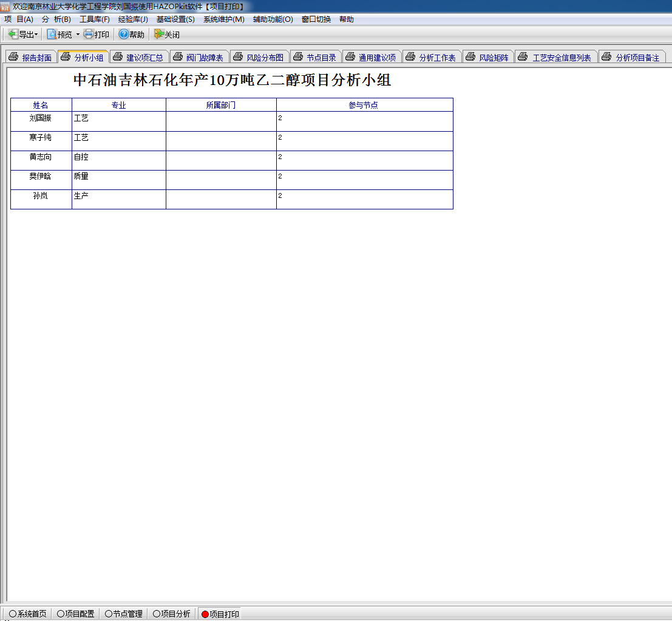Click printer icon on 分析工作表 tab
Screen dimensions: 672x621
[x=410, y=57]
